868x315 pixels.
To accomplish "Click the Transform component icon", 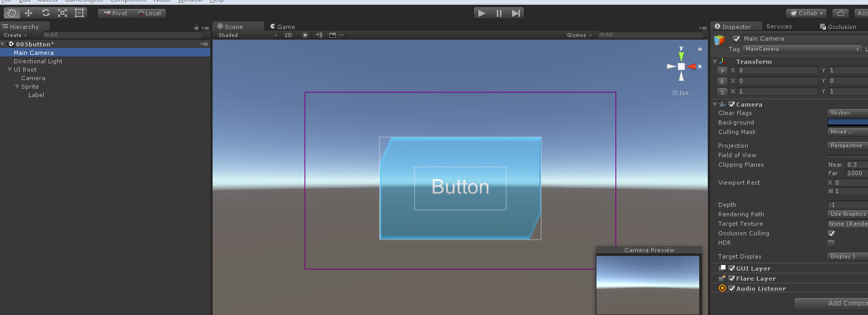I will [x=722, y=62].
